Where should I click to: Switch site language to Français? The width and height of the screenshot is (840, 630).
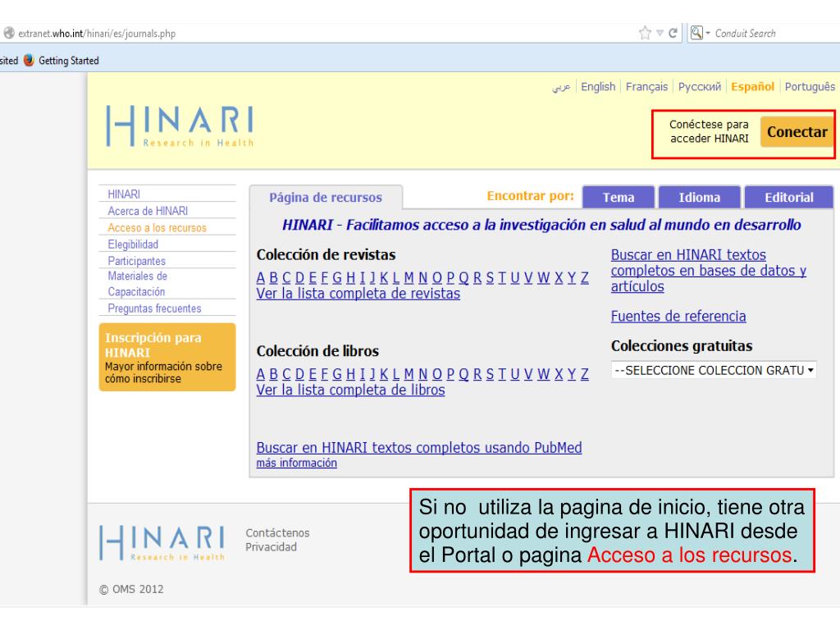coord(646,87)
